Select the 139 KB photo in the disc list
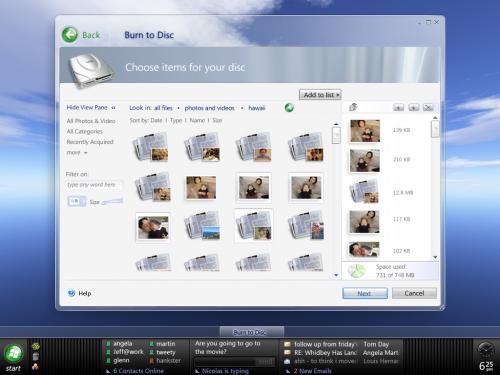 [x=365, y=131]
